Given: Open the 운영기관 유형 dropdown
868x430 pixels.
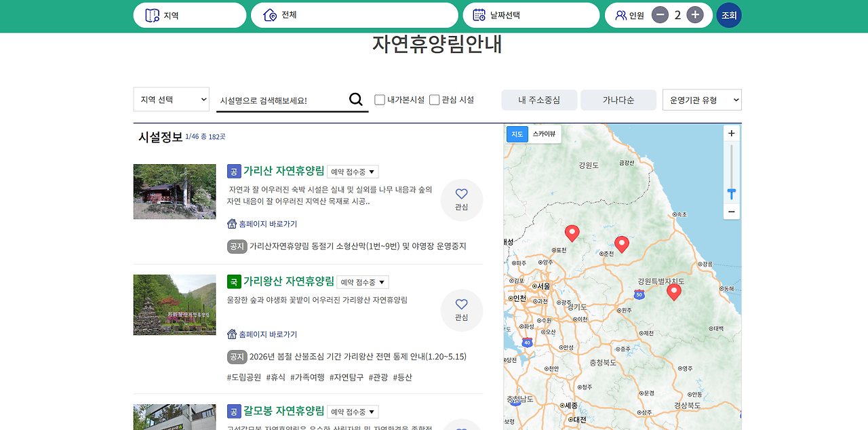Looking at the screenshot, I should pyautogui.click(x=702, y=100).
